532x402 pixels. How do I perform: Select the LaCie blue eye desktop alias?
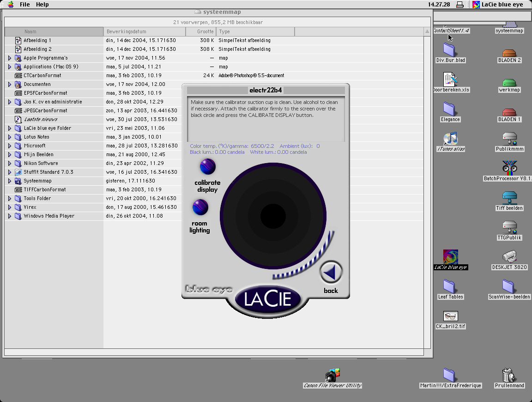(x=451, y=257)
